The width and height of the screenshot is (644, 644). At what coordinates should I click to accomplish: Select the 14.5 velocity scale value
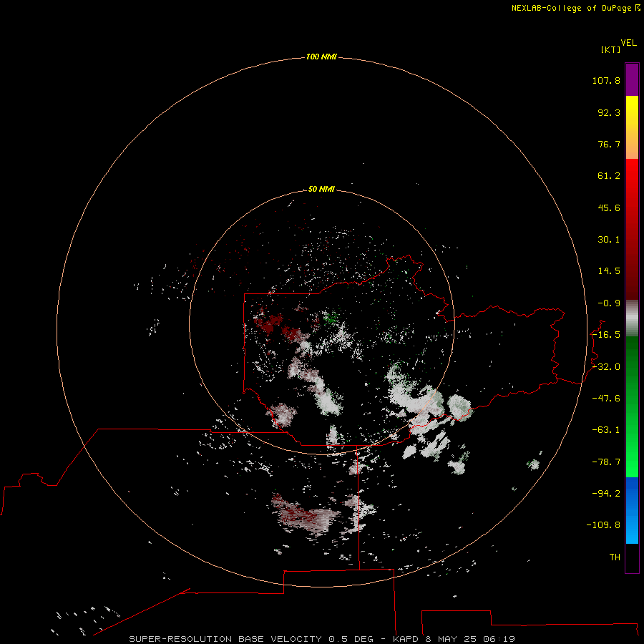609,271
